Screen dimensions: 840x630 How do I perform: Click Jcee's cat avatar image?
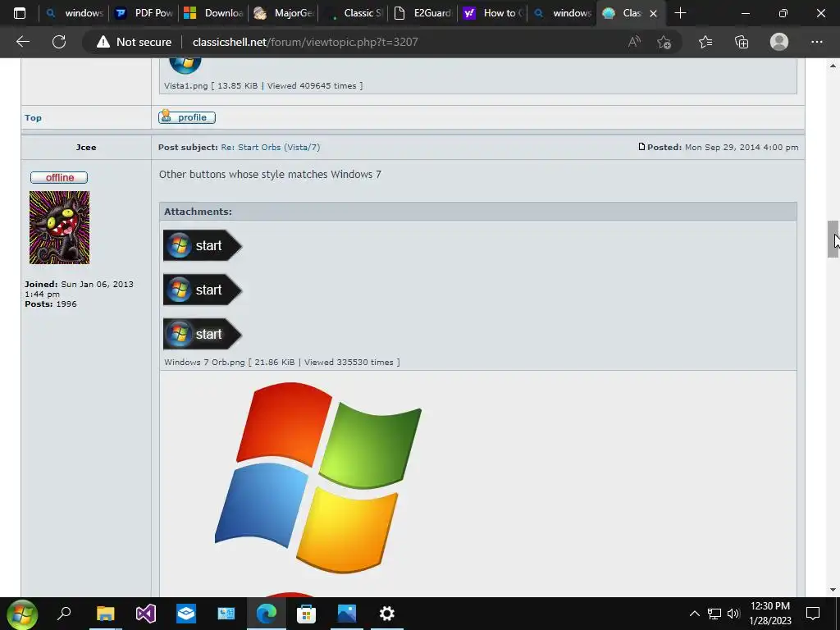click(59, 228)
